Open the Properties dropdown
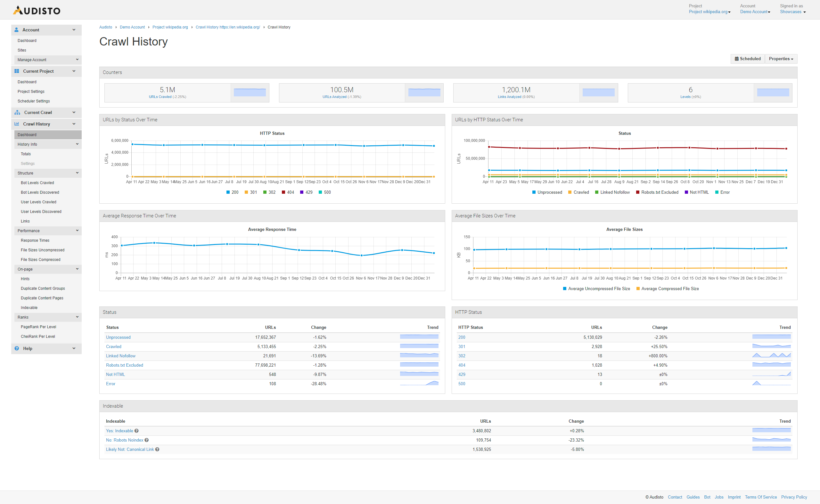Screen dimensions: 820x504 tap(781, 59)
